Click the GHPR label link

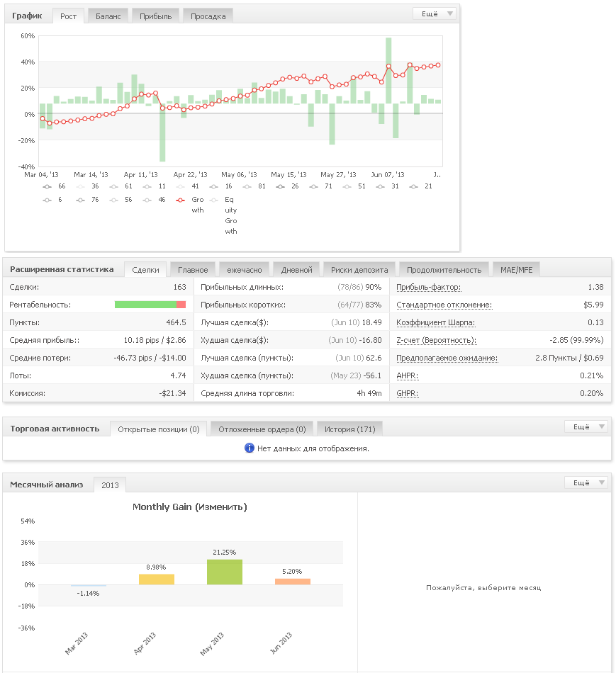pyautogui.click(x=407, y=393)
